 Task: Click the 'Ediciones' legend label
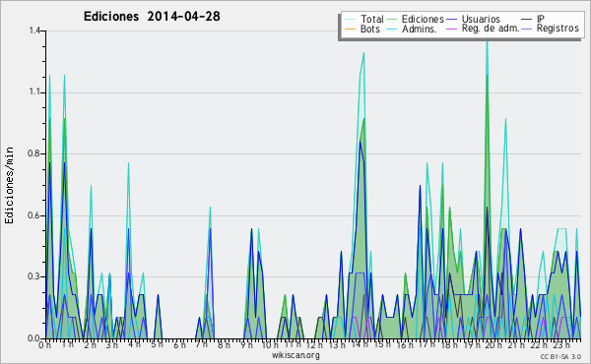423,19
